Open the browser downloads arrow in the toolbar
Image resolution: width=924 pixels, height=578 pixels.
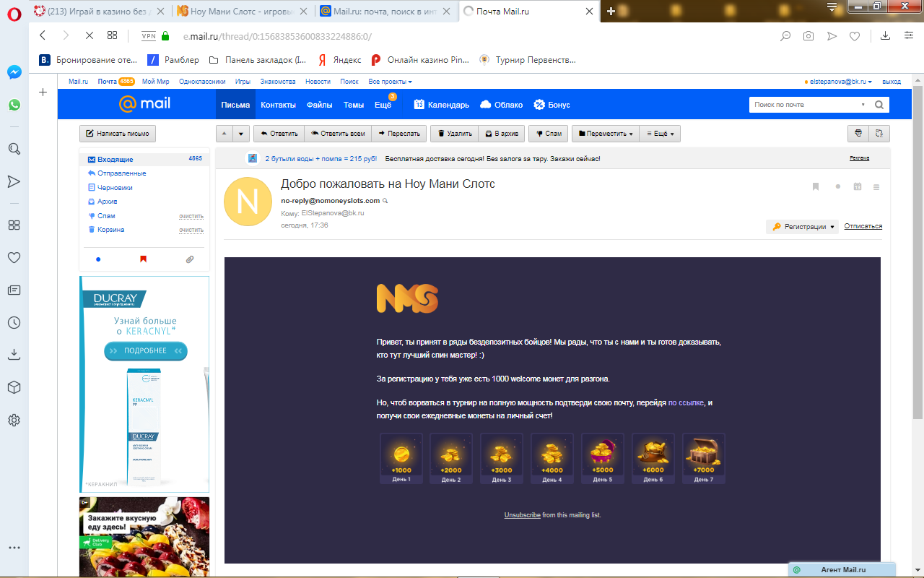(886, 35)
